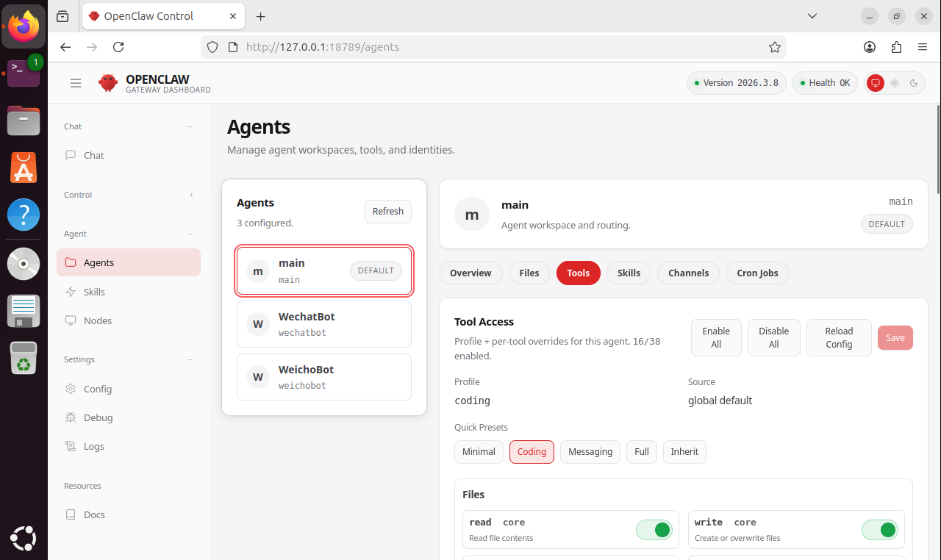The image size is (941, 560).
Task: Switch to the Overview tab
Action: coord(470,273)
